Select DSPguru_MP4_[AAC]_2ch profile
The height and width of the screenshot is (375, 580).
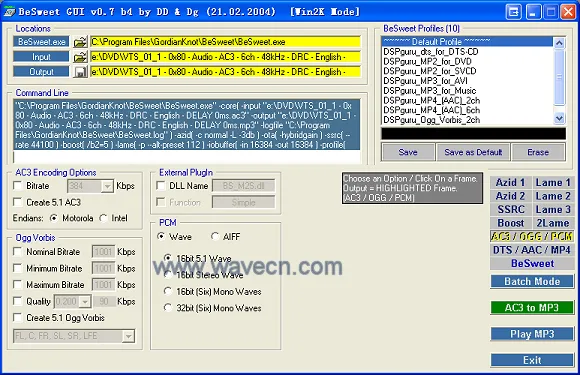click(x=468, y=100)
